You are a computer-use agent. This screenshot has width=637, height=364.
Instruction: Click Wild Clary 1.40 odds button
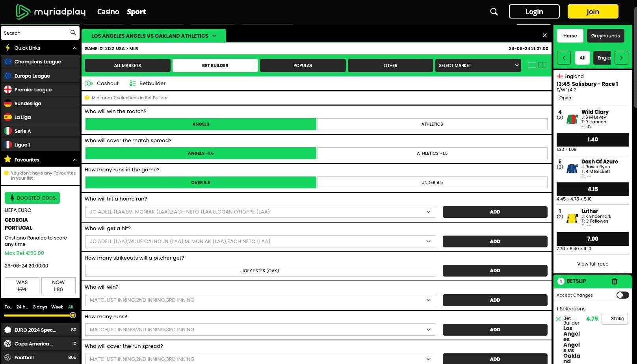pos(593,139)
